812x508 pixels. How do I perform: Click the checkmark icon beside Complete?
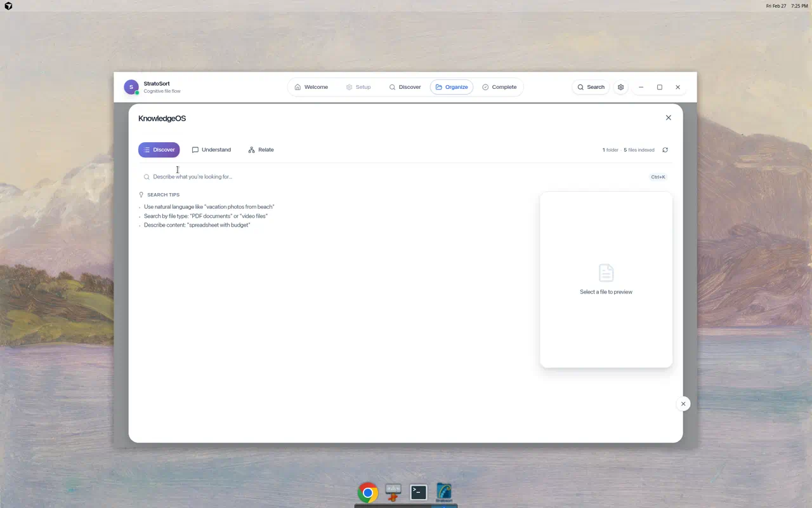(485, 86)
